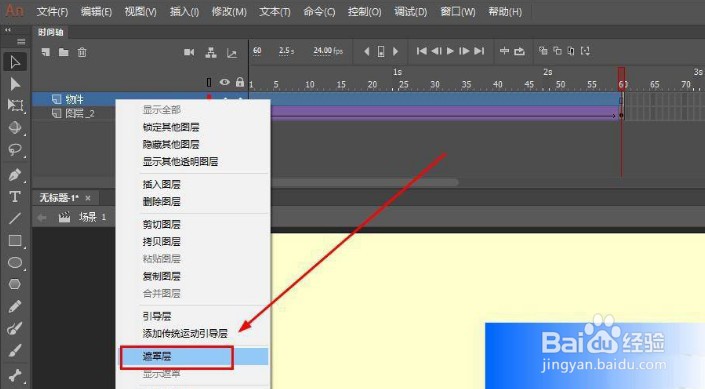The width and height of the screenshot is (705, 389).
Task: Select the Line tool
Action: [x=15, y=219]
